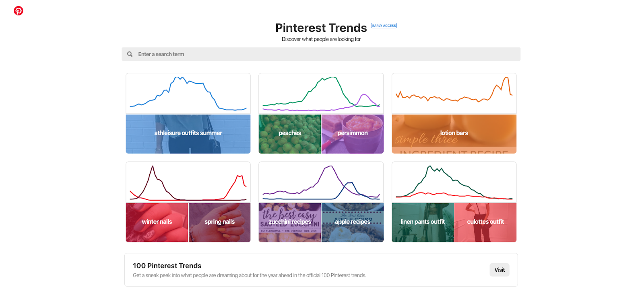
Task: Click the Pinterest Trends page title
Action: tap(321, 27)
